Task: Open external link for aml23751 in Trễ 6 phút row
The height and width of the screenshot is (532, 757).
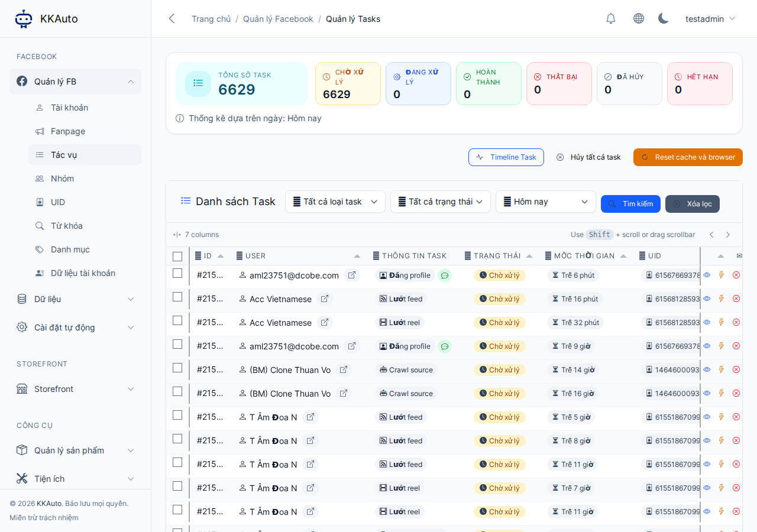Action: coord(352,275)
